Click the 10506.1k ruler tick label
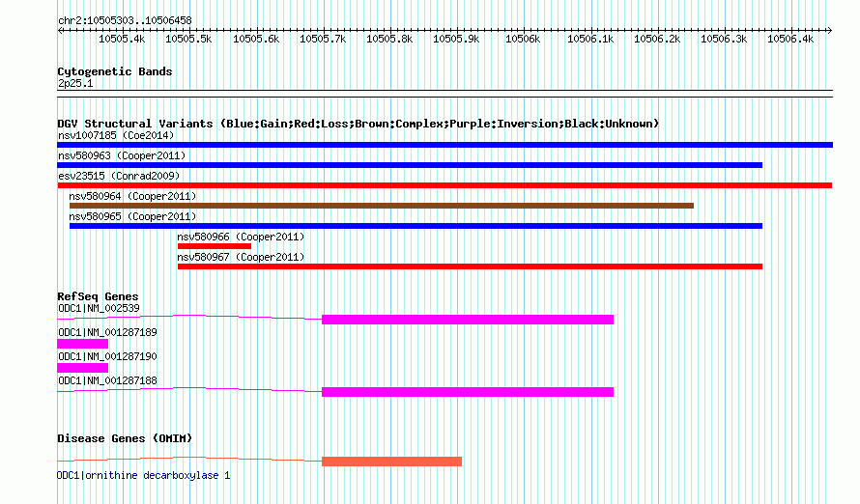Screen dimensions: 860x504 coord(590,39)
